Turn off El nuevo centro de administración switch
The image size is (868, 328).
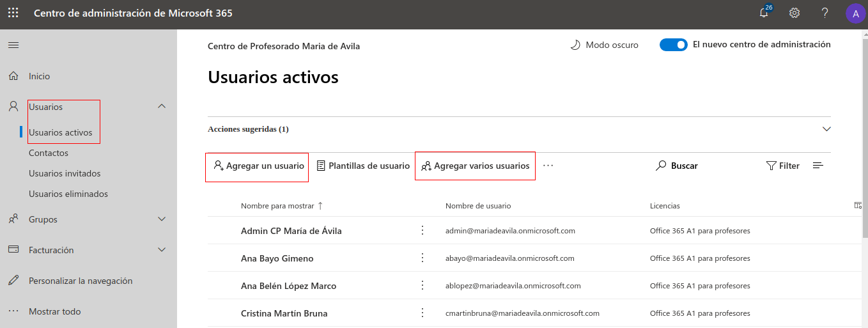[x=673, y=45]
